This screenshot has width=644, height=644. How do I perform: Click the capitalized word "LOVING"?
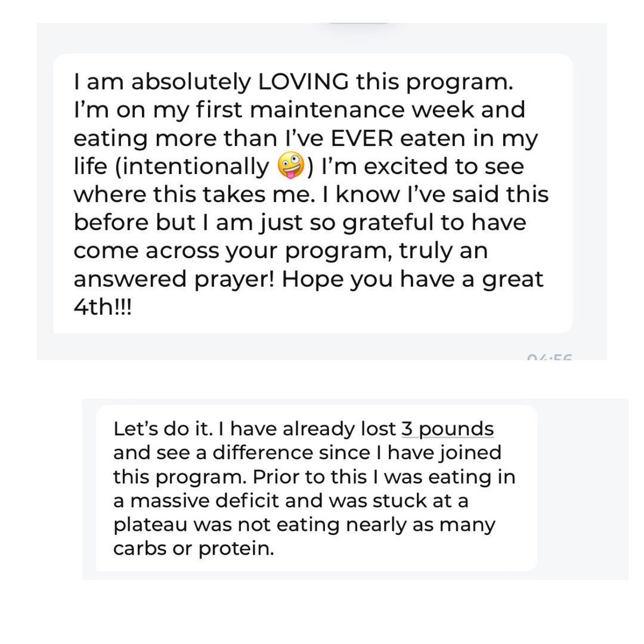[x=303, y=82]
